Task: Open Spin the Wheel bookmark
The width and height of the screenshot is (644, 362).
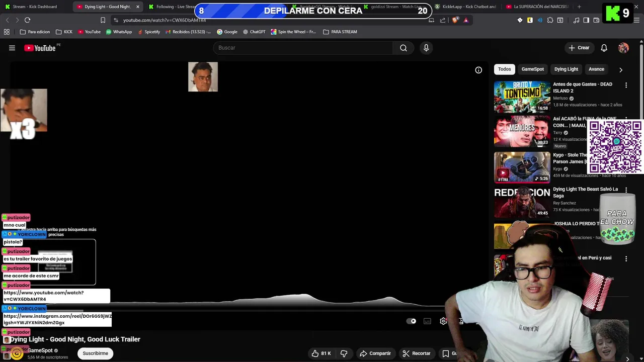Action: coord(293,32)
